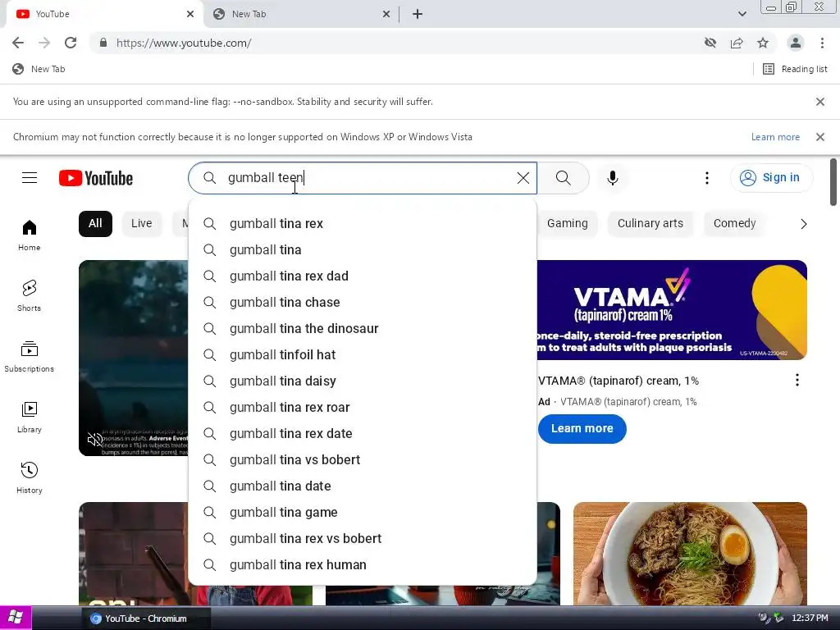840x630 pixels.
Task: Open a new tab with plus icon
Action: [x=418, y=14]
